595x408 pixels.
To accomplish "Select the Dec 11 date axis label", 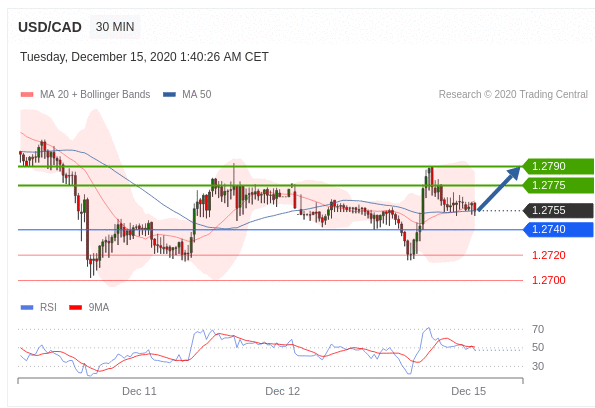I will tap(139, 391).
